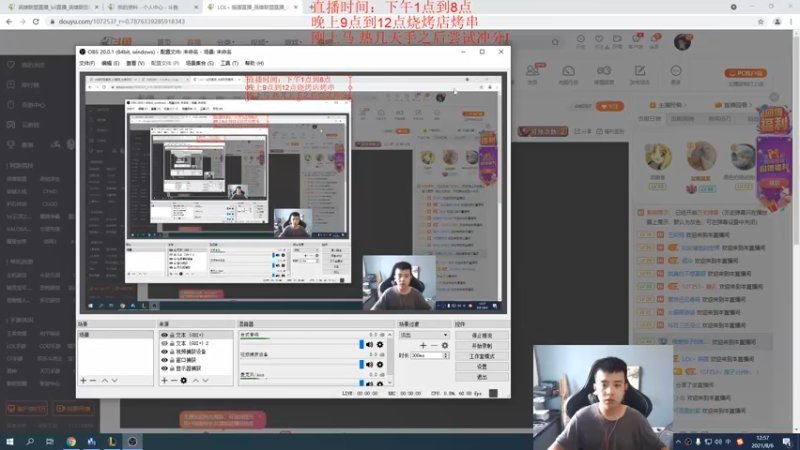Image resolution: width=800 pixels, height=450 pixels.
Task: Open the 文件(F) menu in OBS
Action: tap(87, 63)
